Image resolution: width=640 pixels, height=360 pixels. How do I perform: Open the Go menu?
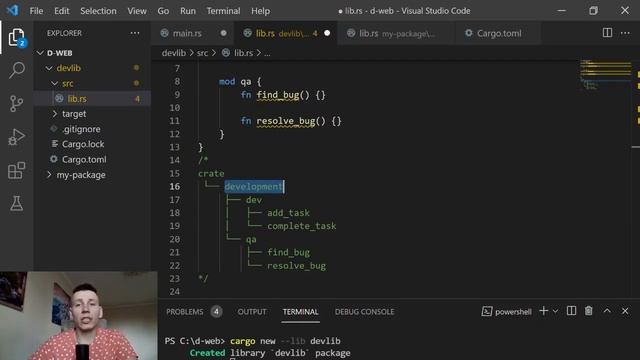pyautogui.click(x=163, y=11)
